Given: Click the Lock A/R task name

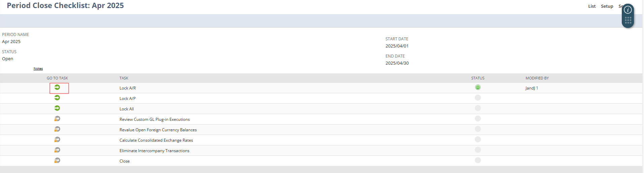Looking at the screenshot, I should coord(127,88).
